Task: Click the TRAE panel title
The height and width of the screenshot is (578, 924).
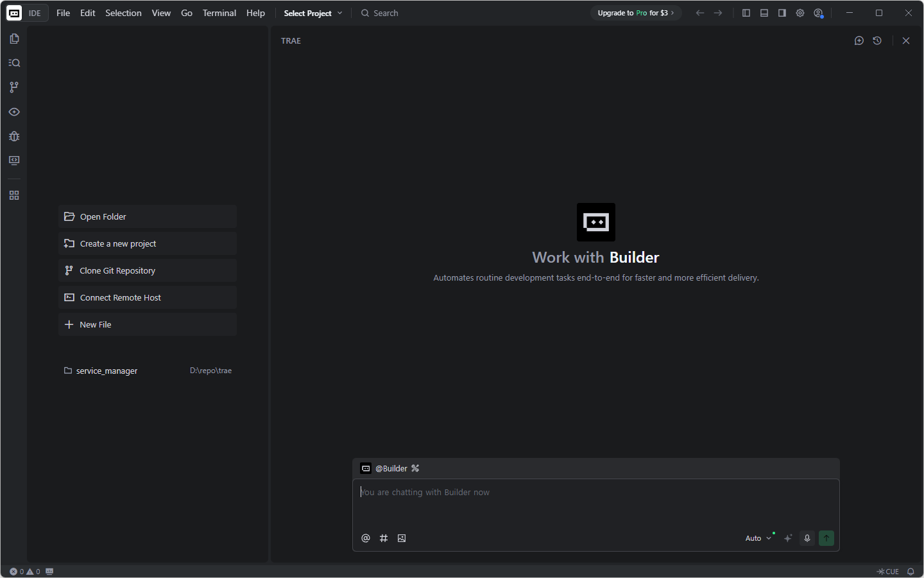Action: coord(291,40)
